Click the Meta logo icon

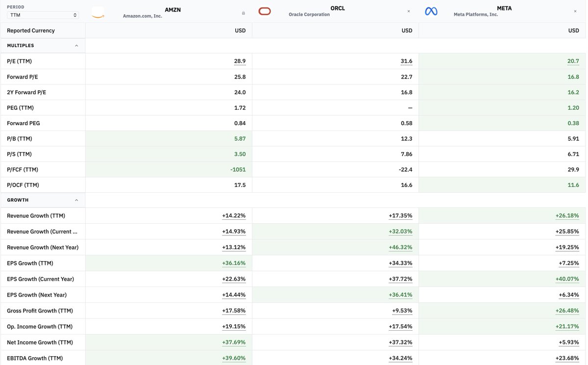click(x=431, y=11)
